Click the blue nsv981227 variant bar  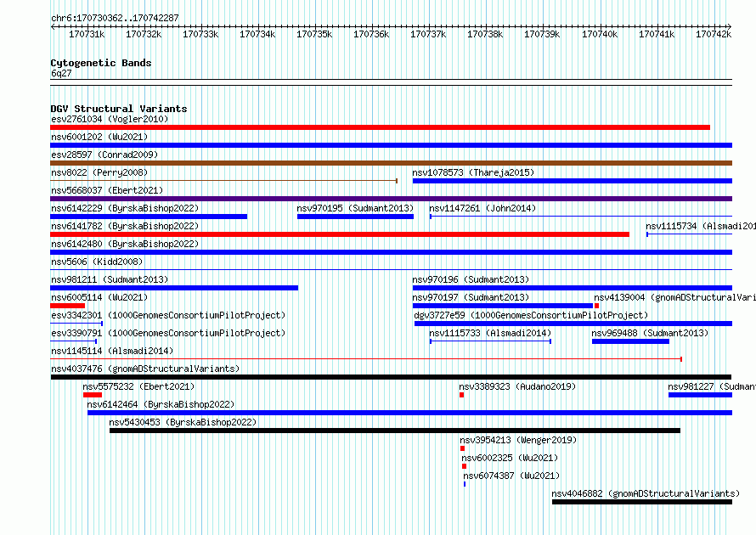[x=700, y=395]
